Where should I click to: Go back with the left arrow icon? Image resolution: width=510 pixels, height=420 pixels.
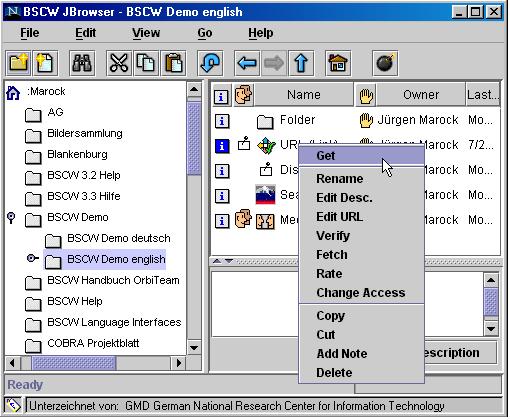(x=247, y=62)
